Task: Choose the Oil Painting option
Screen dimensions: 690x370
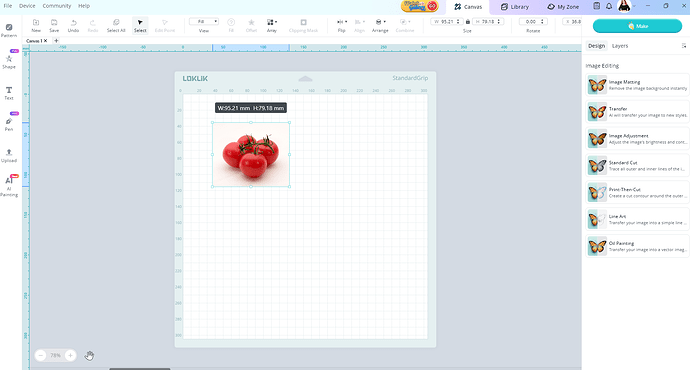Action: [637, 246]
